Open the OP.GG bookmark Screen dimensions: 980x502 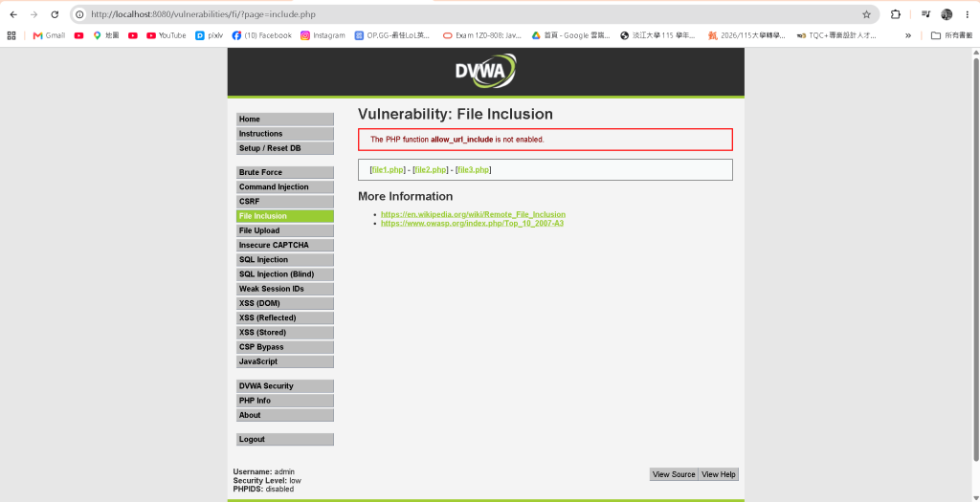click(392, 35)
